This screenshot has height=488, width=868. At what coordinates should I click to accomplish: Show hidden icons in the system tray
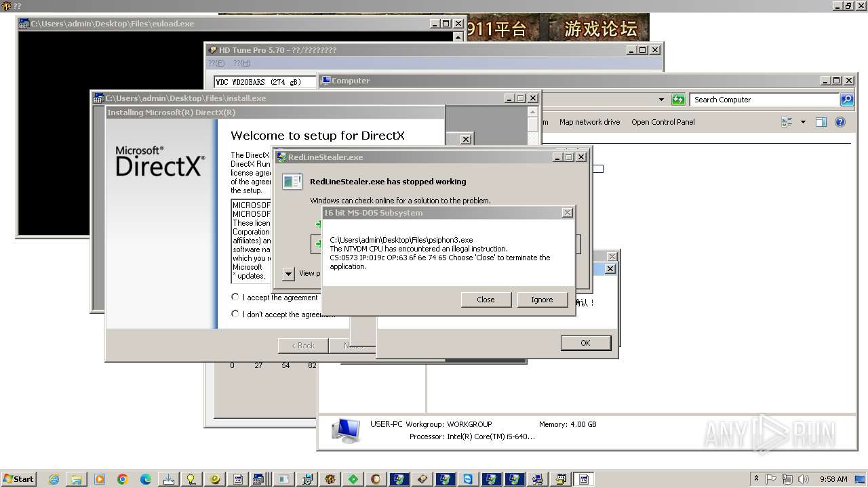click(x=756, y=479)
